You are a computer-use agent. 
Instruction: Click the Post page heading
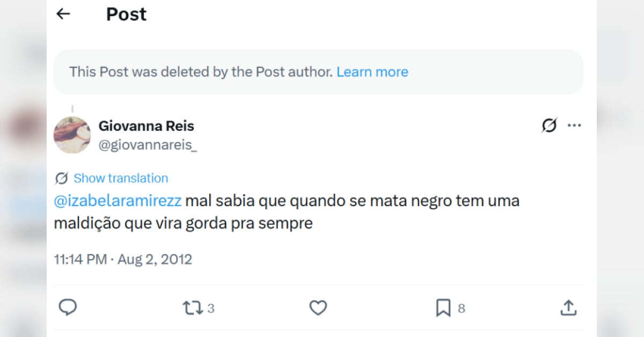pos(126,14)
